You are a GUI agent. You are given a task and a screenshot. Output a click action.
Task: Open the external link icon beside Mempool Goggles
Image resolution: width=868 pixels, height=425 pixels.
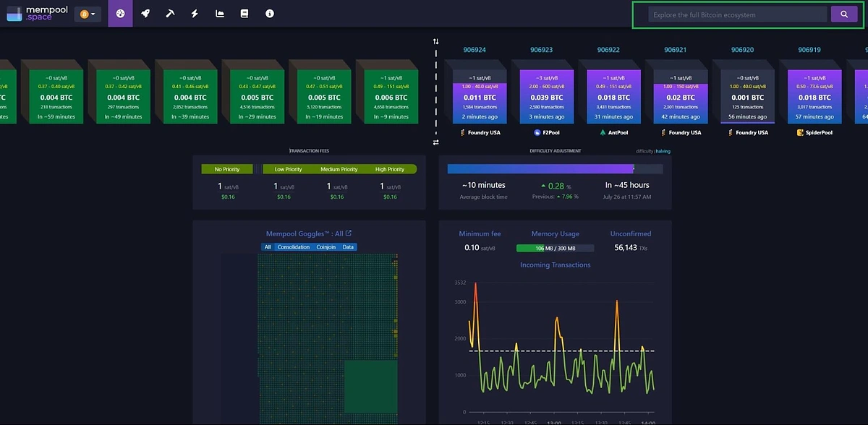coord(349,233)
